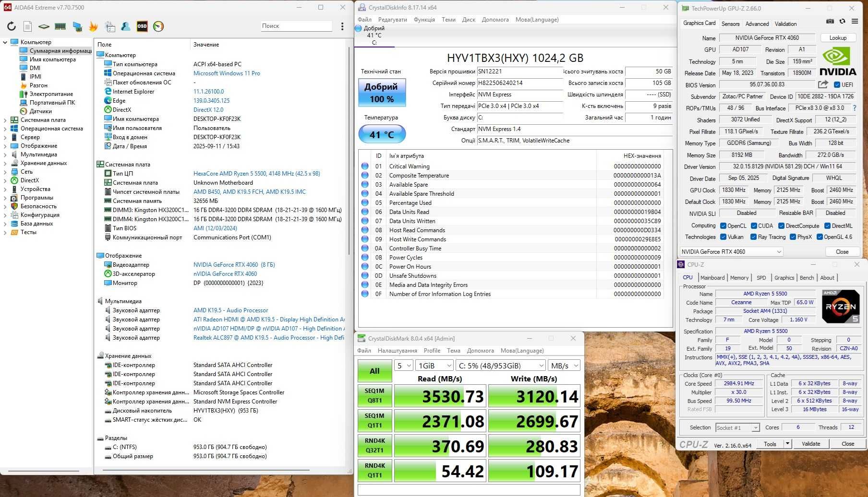This screenshot has width=868, height=497.
Task: Click the Edge icon in AIDA64 list
Action: [x=108, y=101]
